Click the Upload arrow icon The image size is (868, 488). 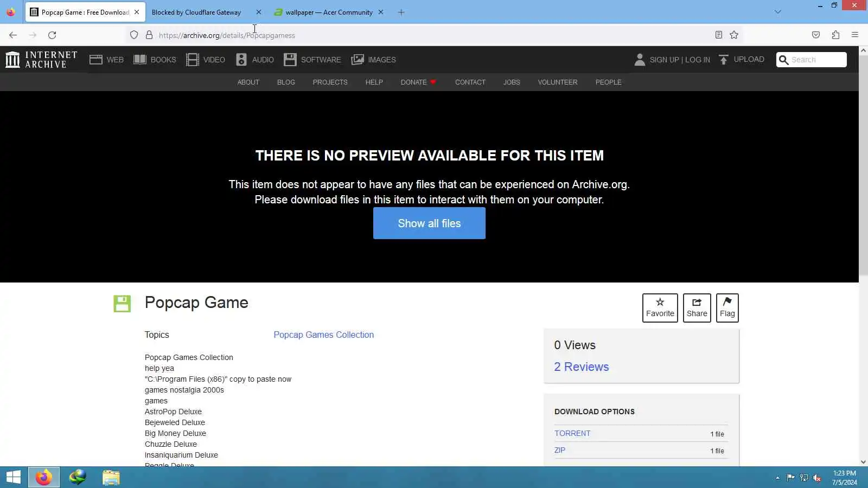(x=724, y=60)
